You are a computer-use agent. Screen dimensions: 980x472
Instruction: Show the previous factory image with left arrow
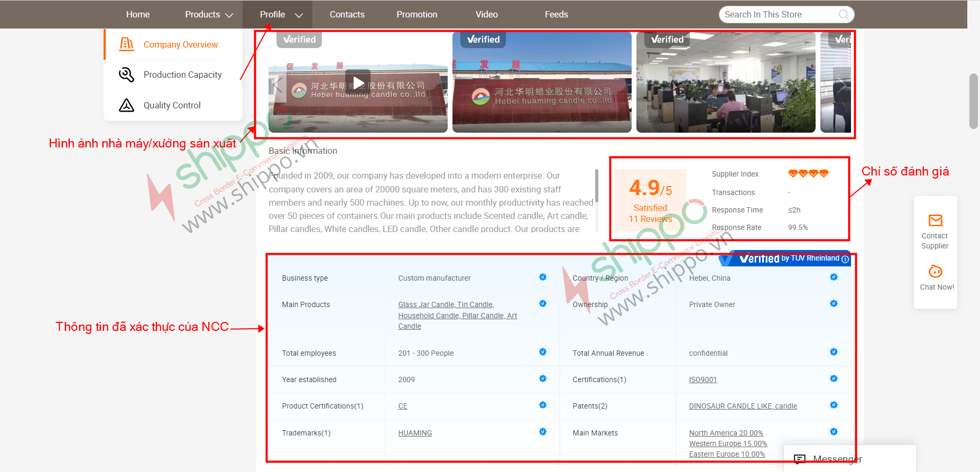tap(278, 86)
